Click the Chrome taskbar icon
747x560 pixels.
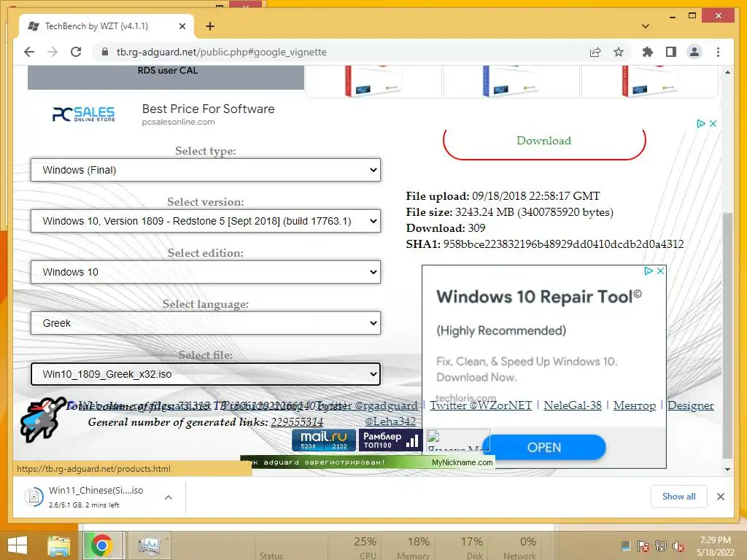(102, 545)
